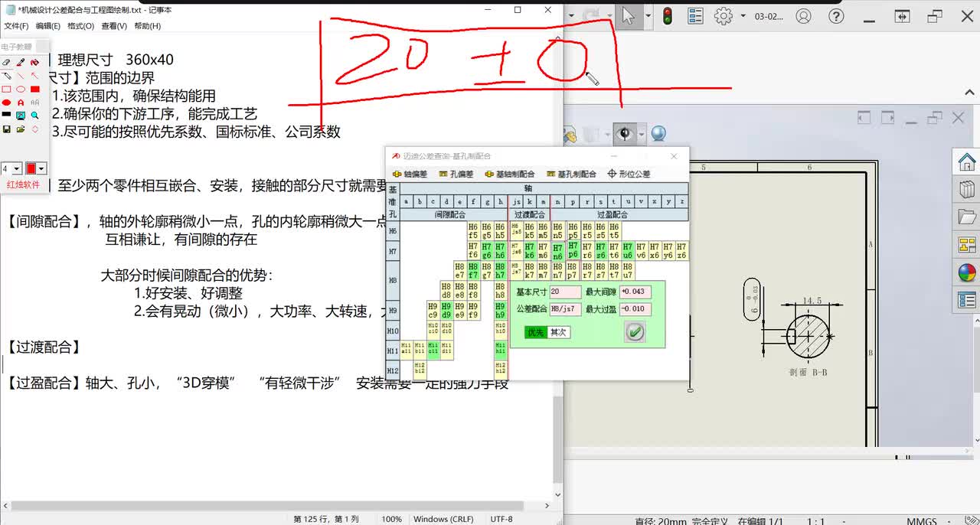
Task: Click the magnifier zoom tool in palette
Action: (x=35, y=115)
